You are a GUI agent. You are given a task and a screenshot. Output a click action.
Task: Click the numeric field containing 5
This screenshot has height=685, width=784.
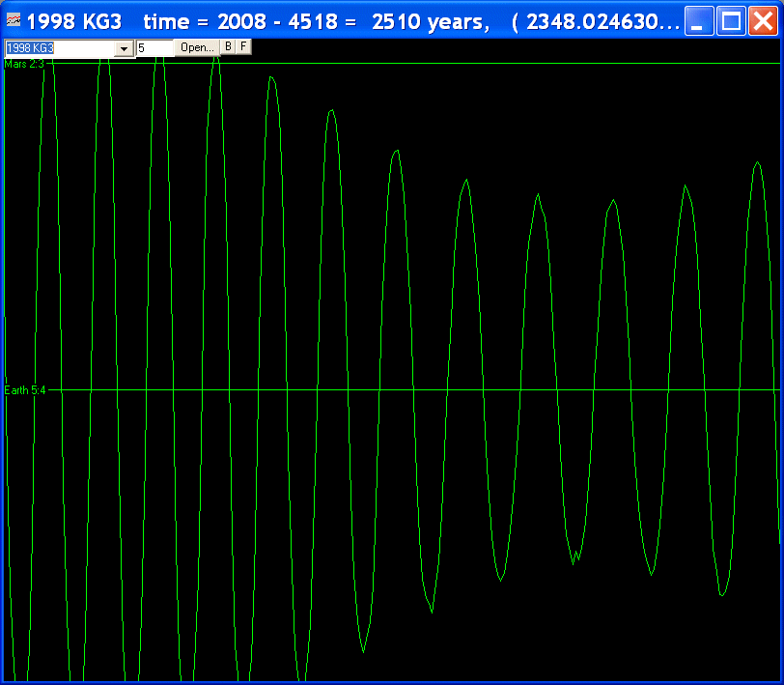(154, 48)
